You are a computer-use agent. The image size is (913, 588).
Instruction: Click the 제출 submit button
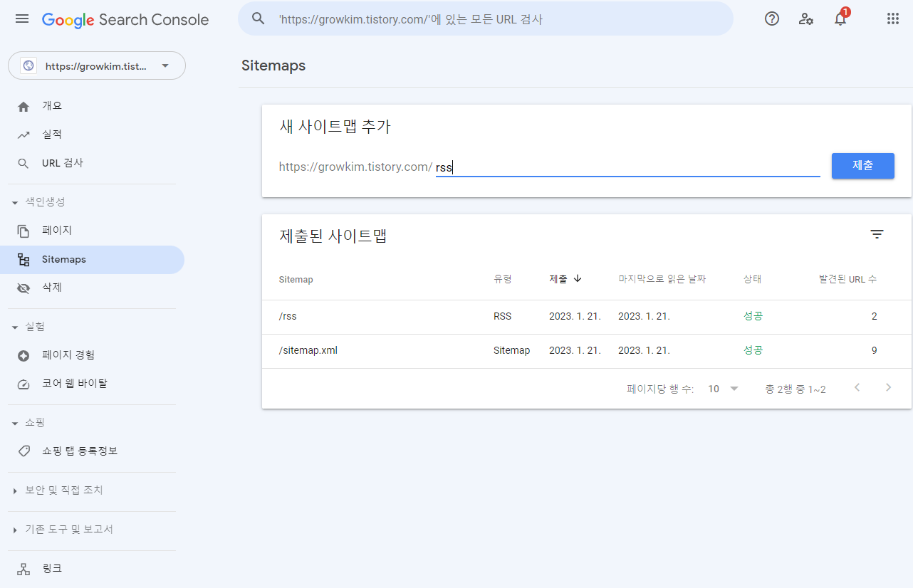pyautogui.click(x=862, y=165)
